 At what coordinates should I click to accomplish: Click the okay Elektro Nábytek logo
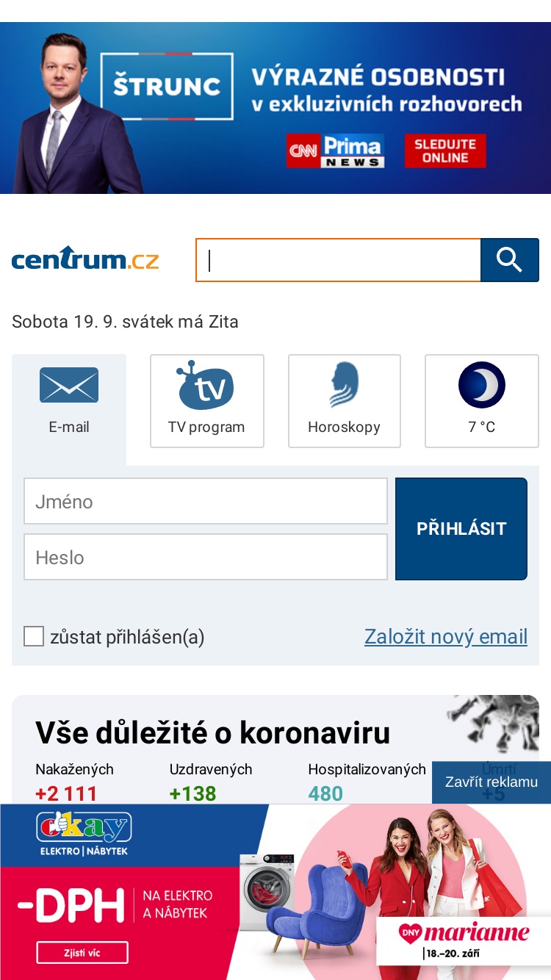(84, 834)
